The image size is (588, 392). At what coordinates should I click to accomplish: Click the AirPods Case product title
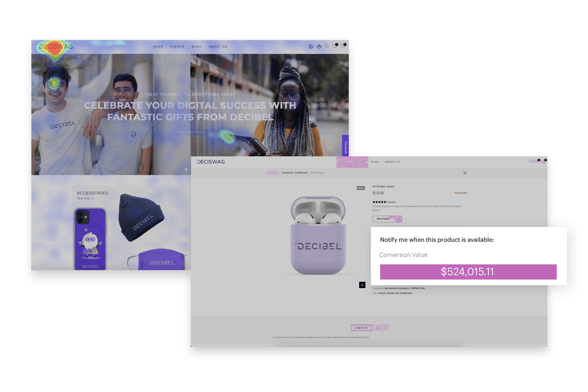click(383, 186)
